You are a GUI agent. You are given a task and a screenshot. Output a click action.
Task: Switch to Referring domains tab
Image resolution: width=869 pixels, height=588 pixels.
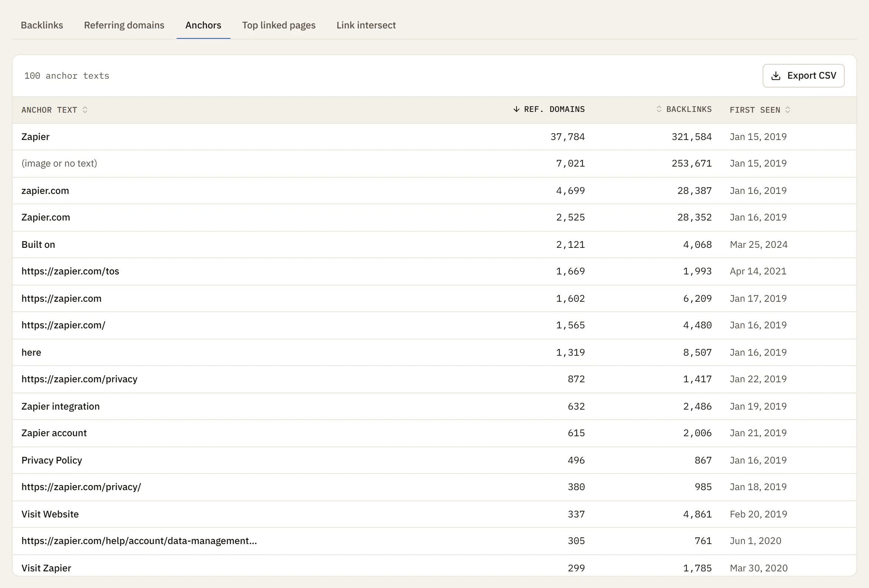[124, 25]
